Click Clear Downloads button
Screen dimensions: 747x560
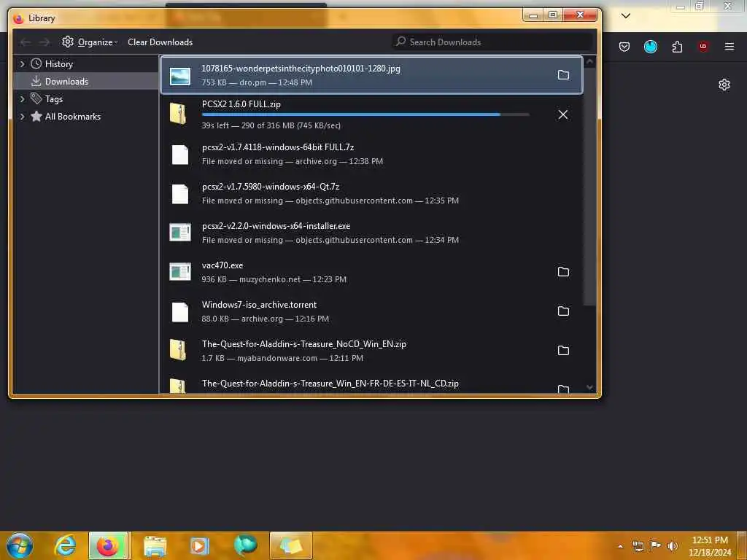click(x=160, y=42)
